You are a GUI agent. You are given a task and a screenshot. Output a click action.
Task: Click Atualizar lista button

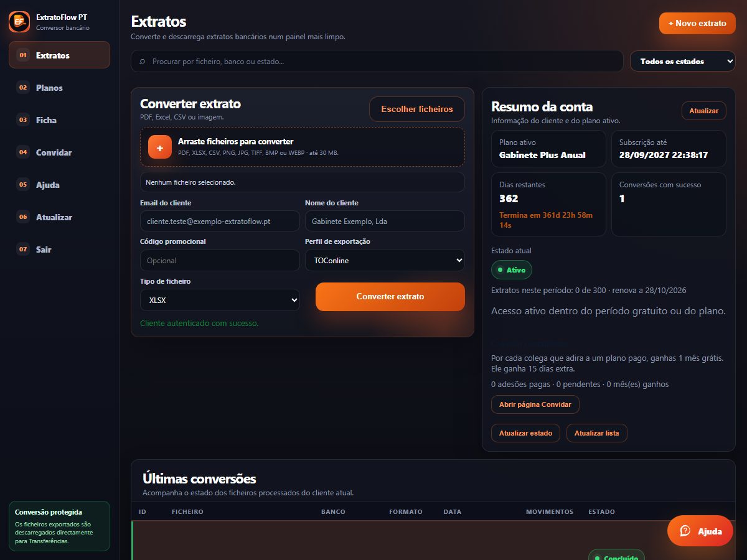tap(596, 433)
